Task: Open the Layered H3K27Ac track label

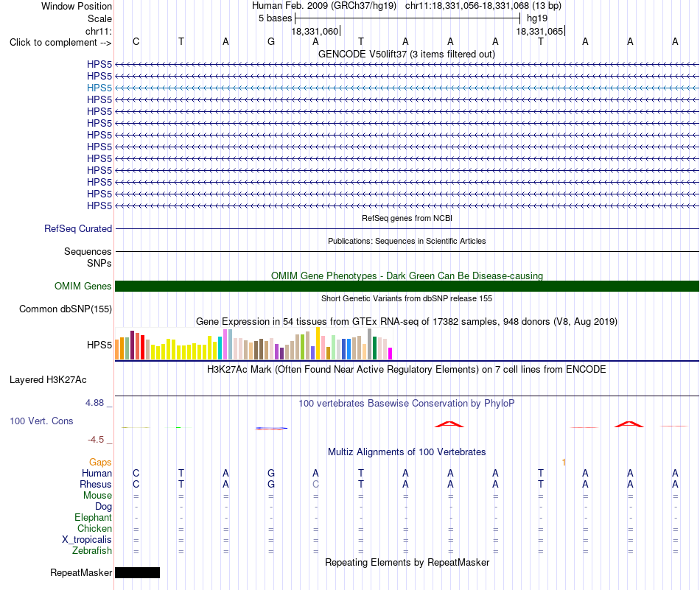Action: 48,380
